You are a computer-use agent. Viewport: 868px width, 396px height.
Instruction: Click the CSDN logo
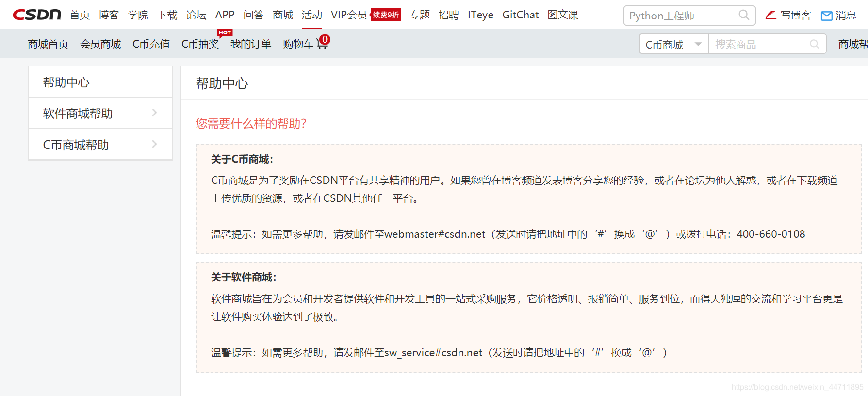[37, 15]
